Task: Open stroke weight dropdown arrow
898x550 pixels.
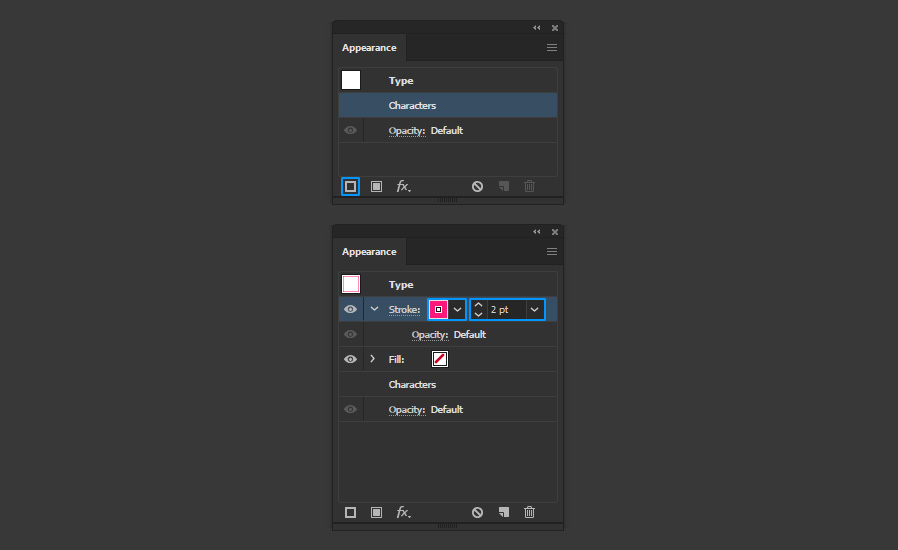Action: point(534,309)
